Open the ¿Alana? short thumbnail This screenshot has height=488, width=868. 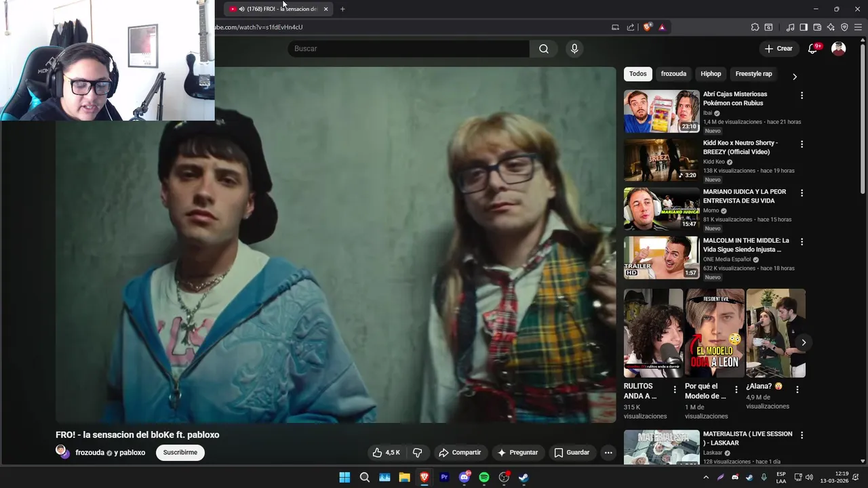click(x=776, y=333)
